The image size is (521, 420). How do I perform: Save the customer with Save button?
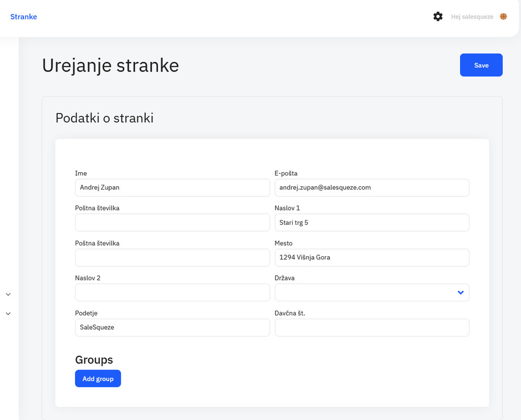coord(481,65)
